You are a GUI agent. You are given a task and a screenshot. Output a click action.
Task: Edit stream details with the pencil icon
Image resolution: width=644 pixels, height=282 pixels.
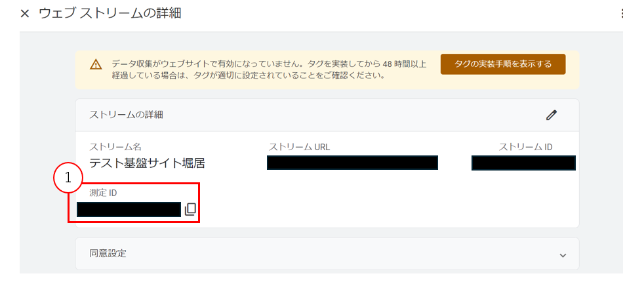(551, 115)
